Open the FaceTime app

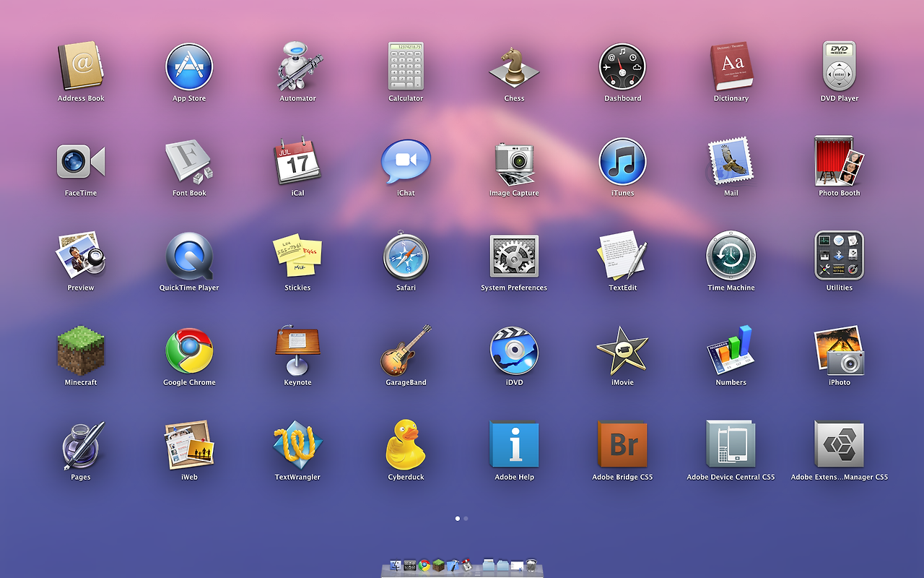tap(81, 161)
